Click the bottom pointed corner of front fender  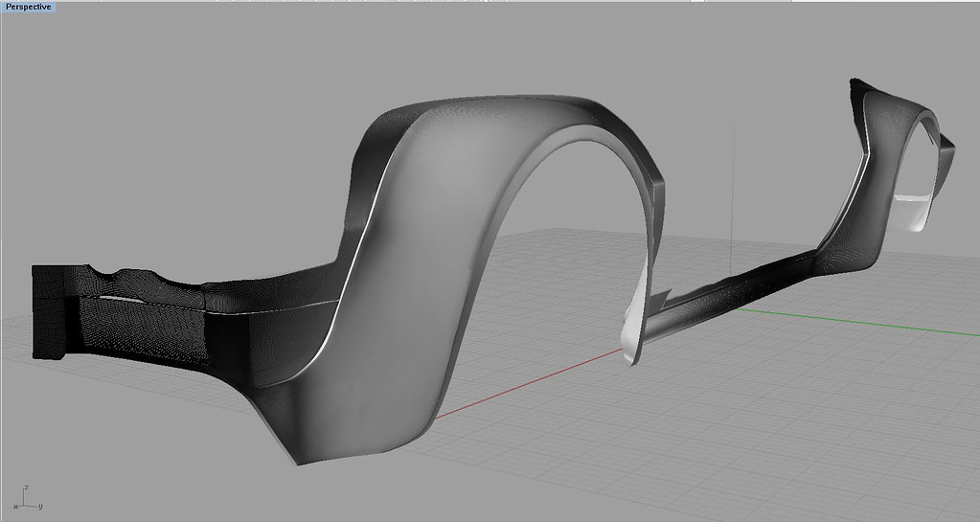tap(299, 460)
